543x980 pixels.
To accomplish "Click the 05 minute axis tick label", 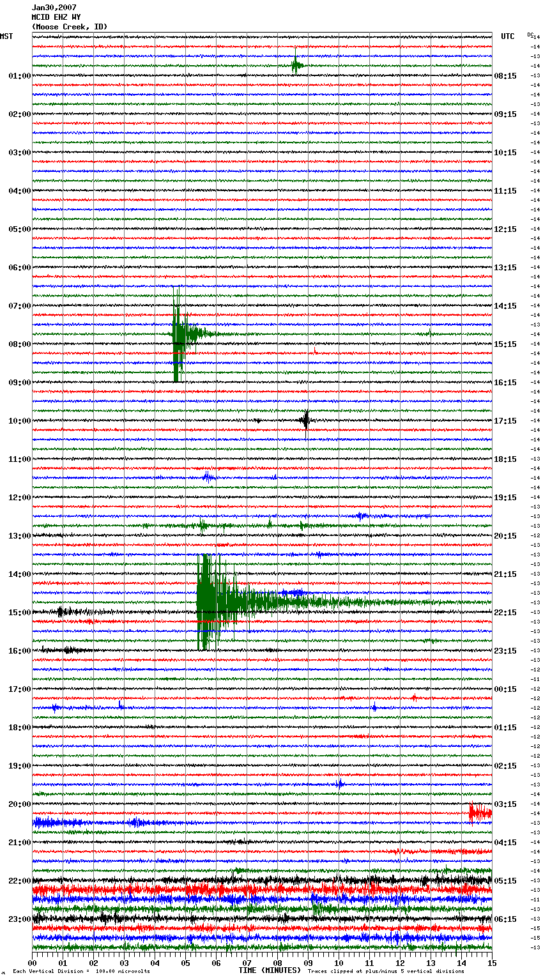I will tap(186, 963).
